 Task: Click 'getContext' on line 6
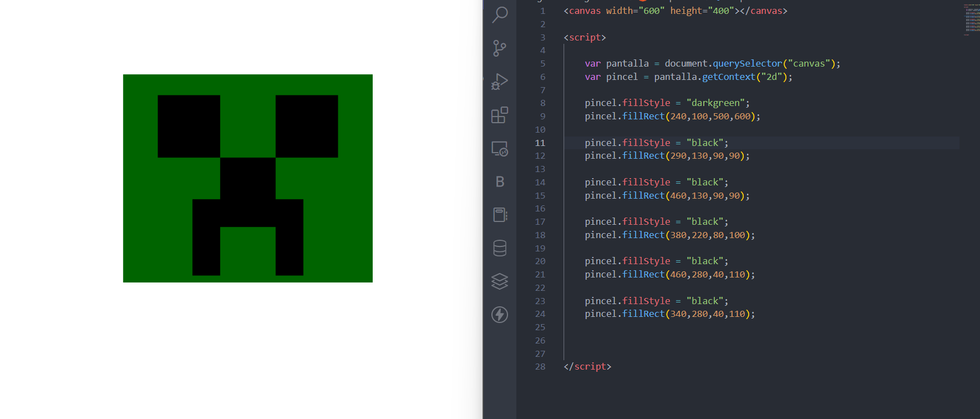coord(729,77)
